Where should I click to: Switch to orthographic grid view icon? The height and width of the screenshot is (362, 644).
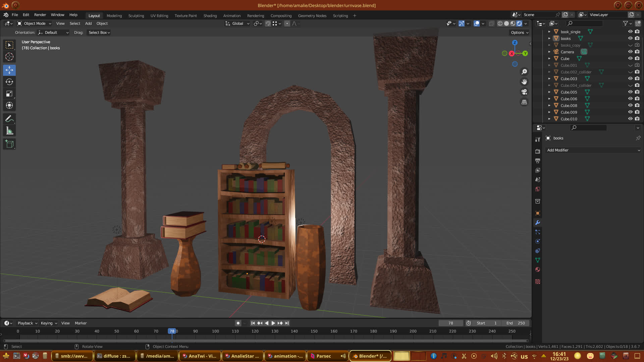click(524, 102)
